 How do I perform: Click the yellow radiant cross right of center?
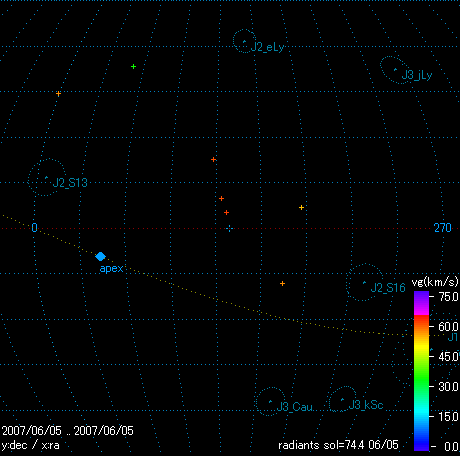pos(301,208)
